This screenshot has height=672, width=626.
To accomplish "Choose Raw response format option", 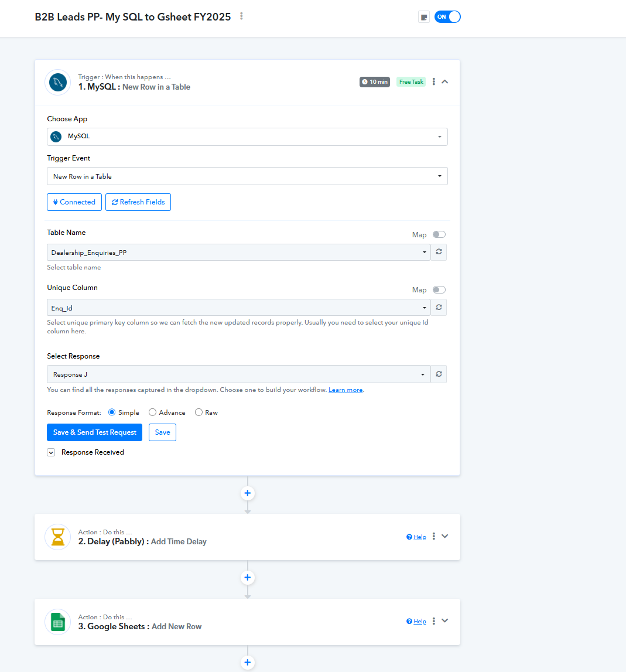I will (199, 412).
